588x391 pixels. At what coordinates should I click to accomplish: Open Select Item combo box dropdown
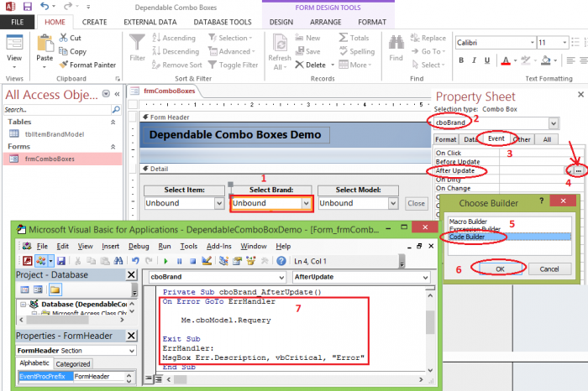pyautogui.click(x=220, y=203)
